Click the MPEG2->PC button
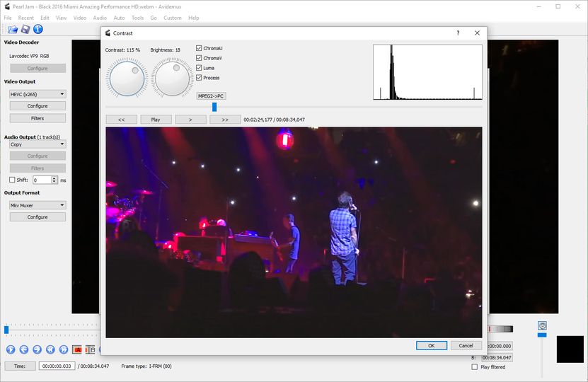Screen dimensions: 588x382 [211, 96]
